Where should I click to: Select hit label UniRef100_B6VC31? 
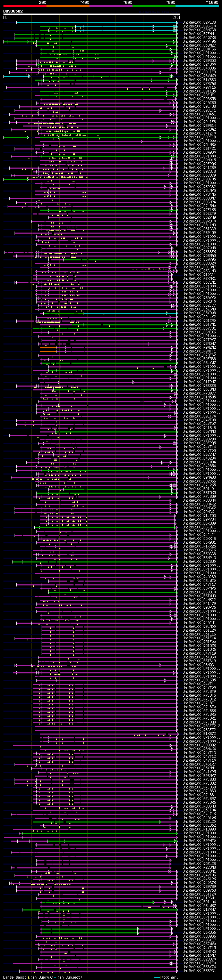click(199, 328)
